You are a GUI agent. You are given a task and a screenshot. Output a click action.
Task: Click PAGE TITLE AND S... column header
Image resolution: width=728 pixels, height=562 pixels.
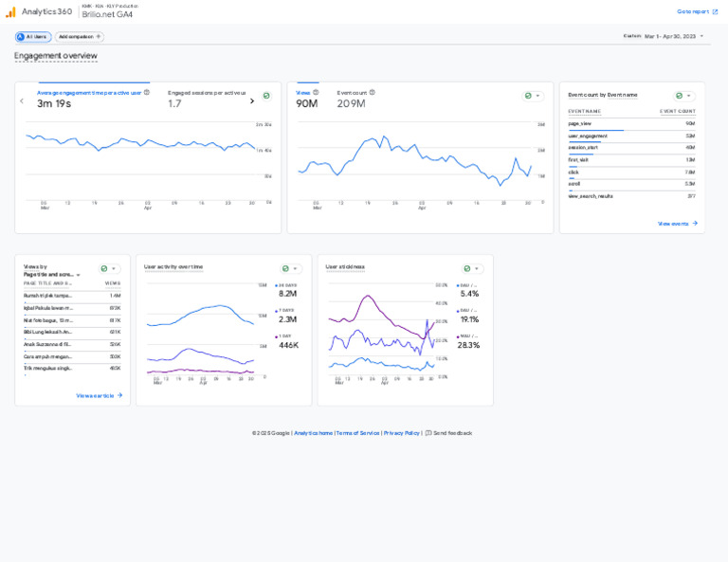point(47,283)
